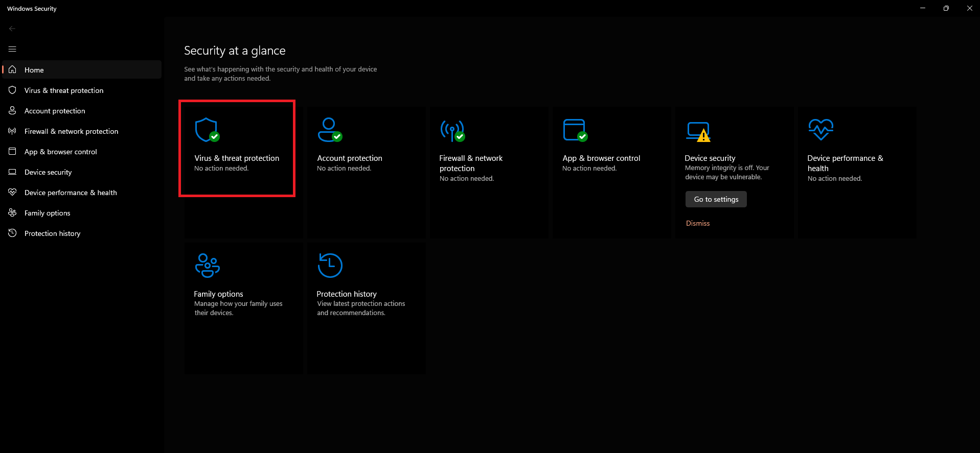Open Protection history from the sidebar
The width and height of the screenshot is (980, 453).
click(52, 233)
